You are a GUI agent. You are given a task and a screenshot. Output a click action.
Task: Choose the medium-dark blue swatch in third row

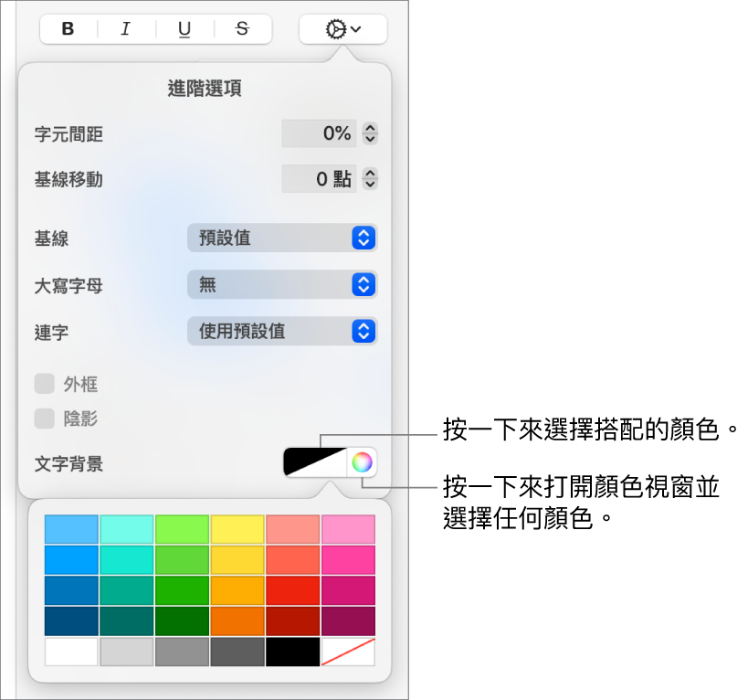(71, 590)
